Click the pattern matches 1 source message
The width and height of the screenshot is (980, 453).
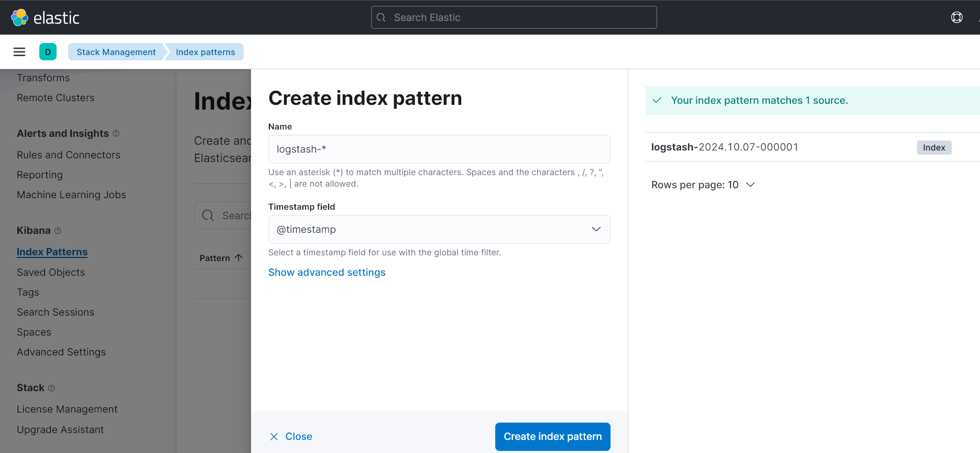[x=759, y=100]
